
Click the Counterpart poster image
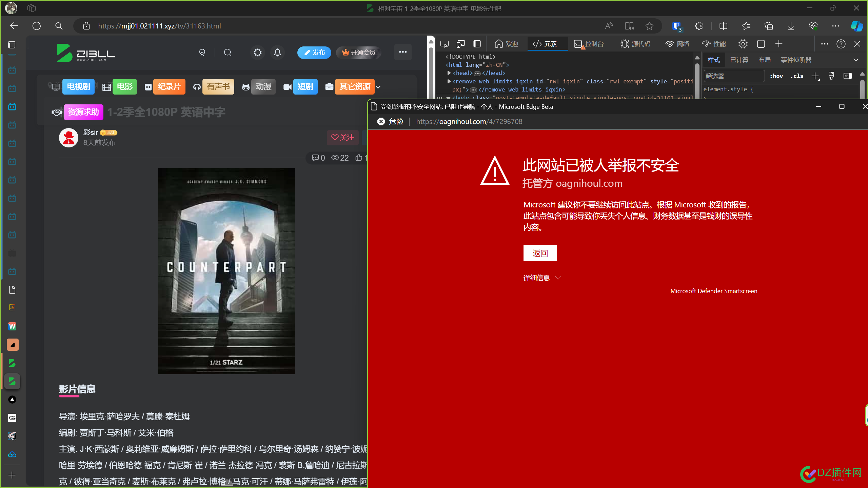click(226, 271)
